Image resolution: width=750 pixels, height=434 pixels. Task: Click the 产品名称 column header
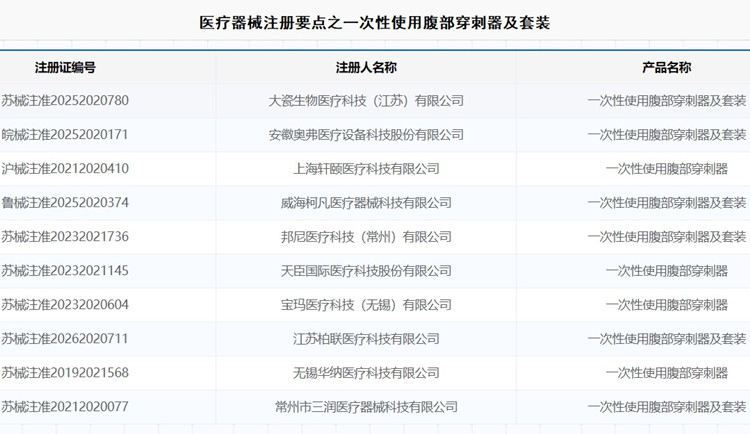[x=666, y=67]
